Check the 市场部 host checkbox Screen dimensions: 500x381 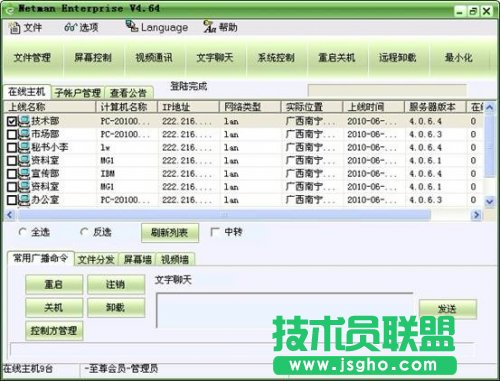(12, 134)
